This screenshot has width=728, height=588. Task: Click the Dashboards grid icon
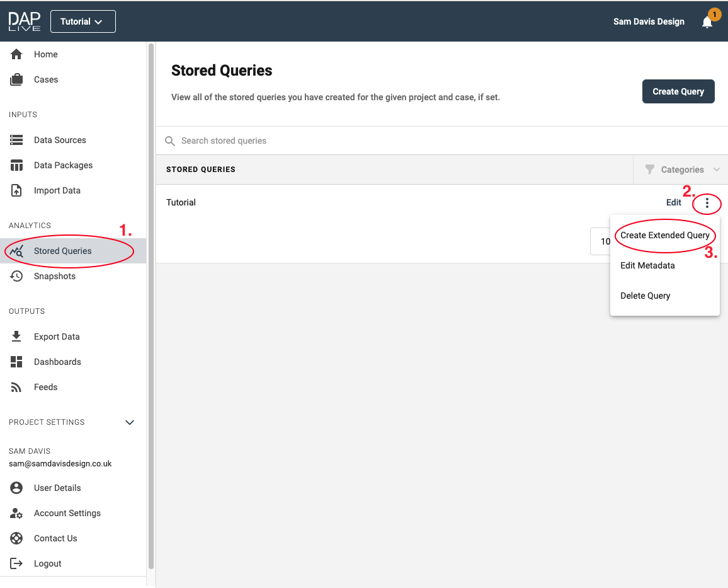16,362
